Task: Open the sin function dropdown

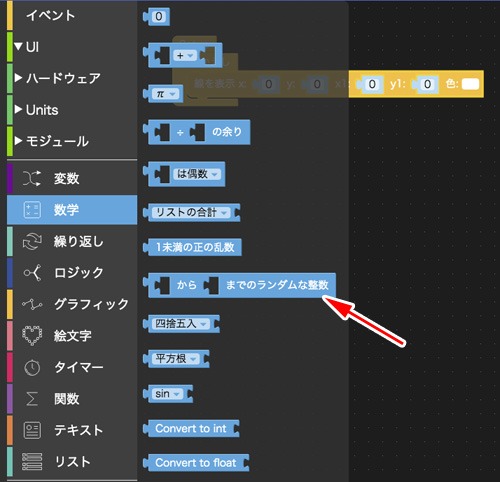Action: point(167,394)
